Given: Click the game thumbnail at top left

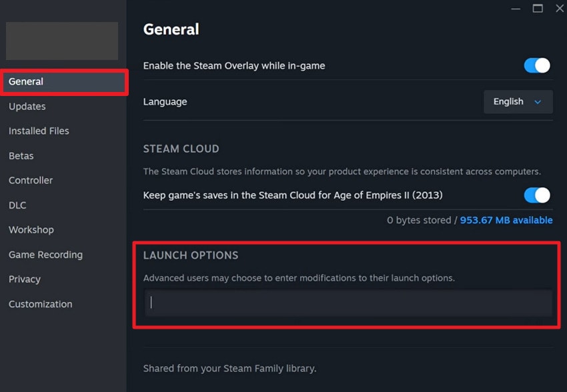Looking at the screenshot, I should [x=61, y=41].
